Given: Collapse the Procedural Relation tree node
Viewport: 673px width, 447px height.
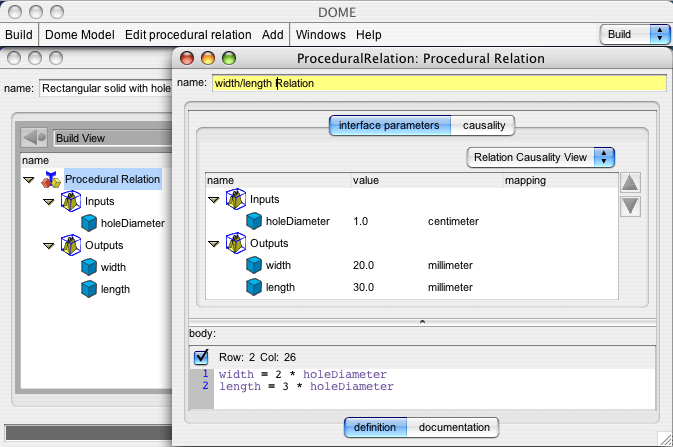Looking at the screenshot, I should [29, 180].
